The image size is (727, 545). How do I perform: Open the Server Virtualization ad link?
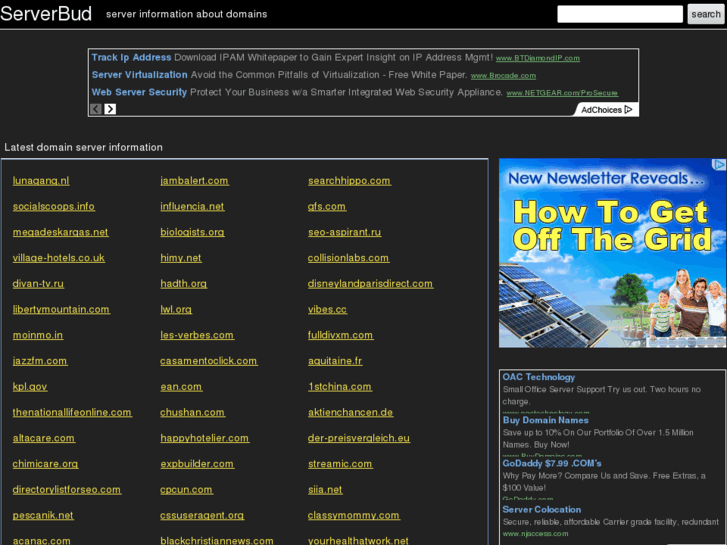[140, 75]
